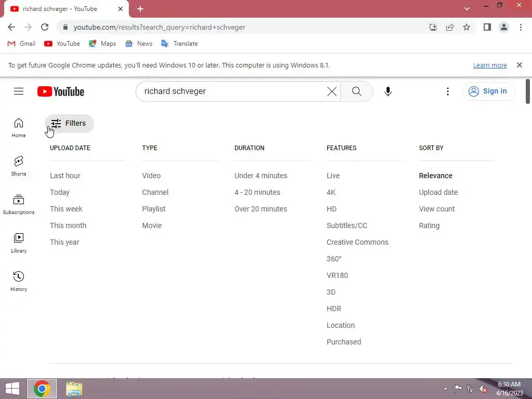Enable the VR180 filter
This screenshot has width=532, height=399.
[x=337, y=275]
